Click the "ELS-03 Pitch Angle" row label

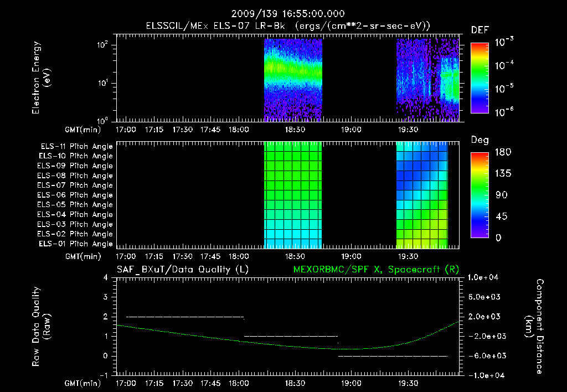(75, 224)
